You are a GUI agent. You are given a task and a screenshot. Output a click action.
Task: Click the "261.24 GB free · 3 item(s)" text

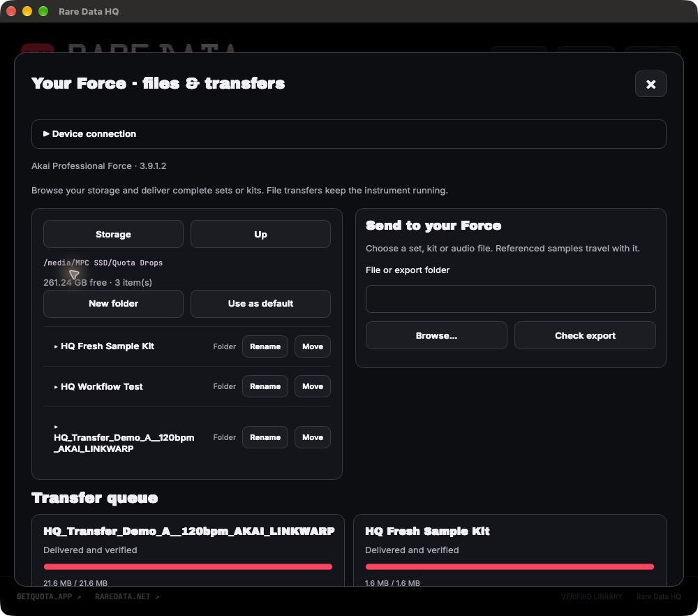pyautogui.click(x=98, y=282)
